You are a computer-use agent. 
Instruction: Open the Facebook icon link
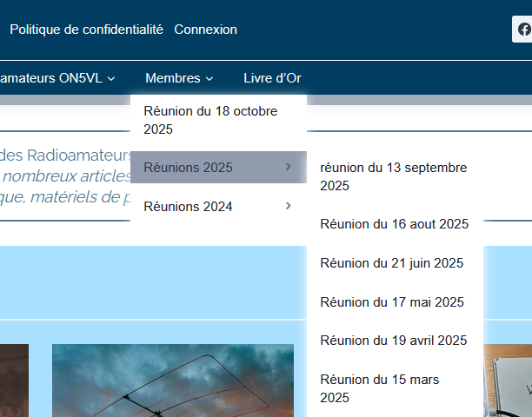click(x=523, y=30)
